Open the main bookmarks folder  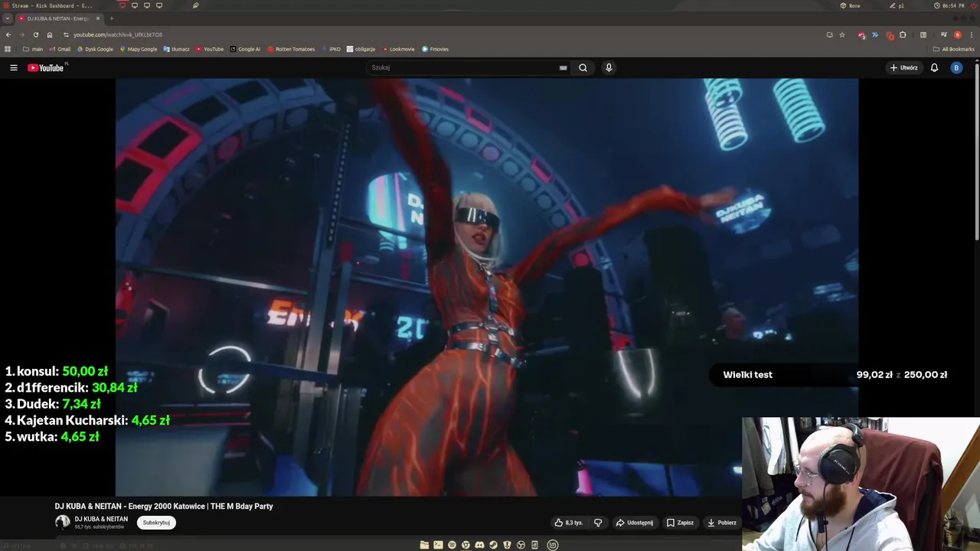[x=33, y=49]
